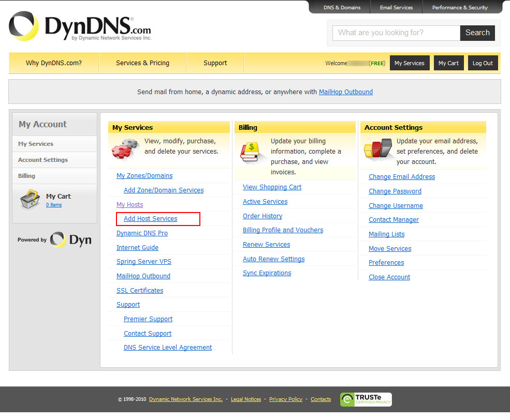Open the Change Password link

coord(395,191)
